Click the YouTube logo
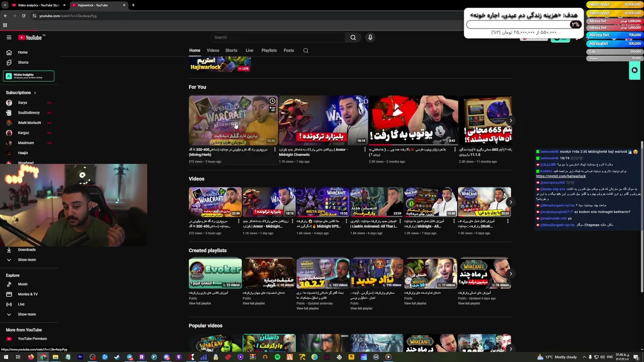 30,37
